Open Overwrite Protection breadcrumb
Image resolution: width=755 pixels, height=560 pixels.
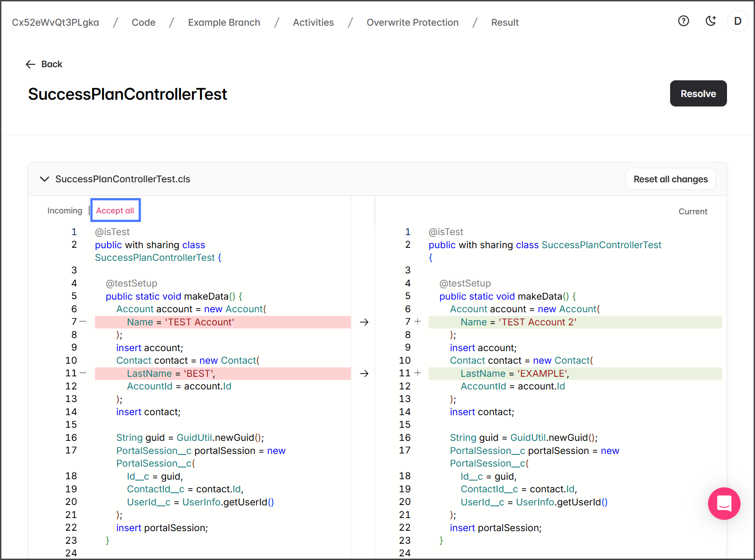(x=412, y=23)
